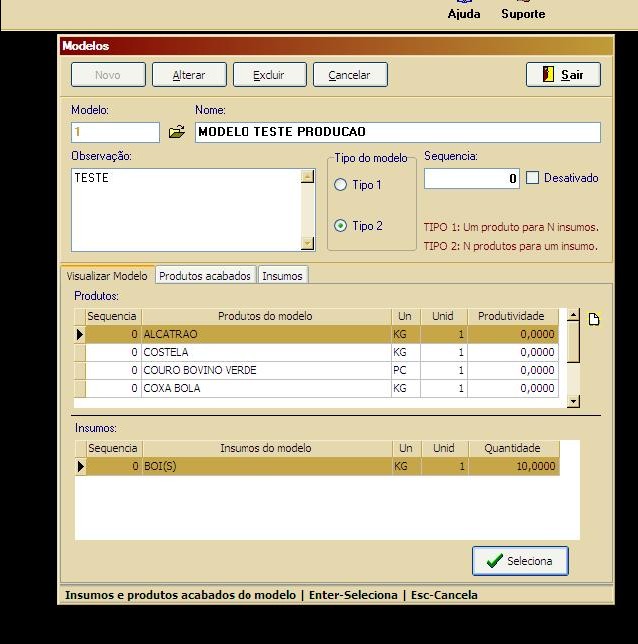Open the Insumos tab
The image size is (638, 644).
coord(283,276)
